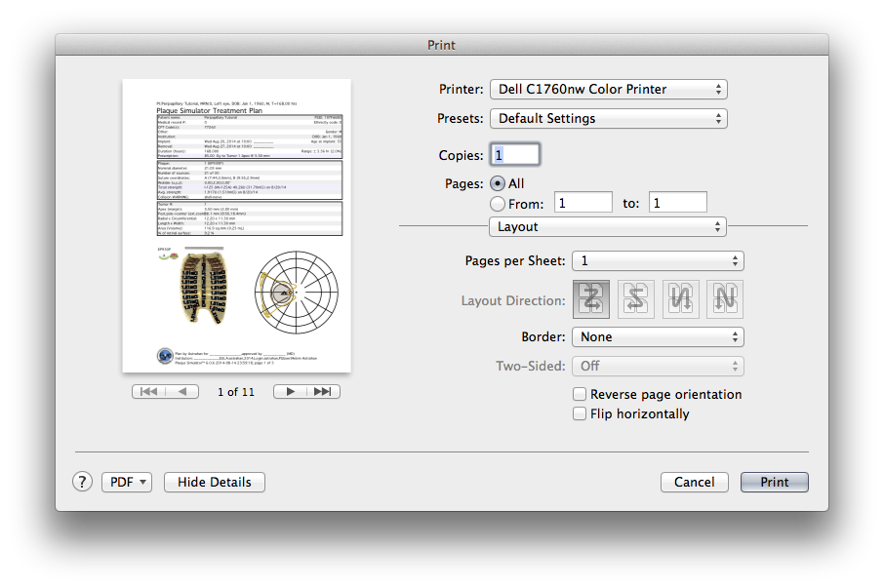Click into the Copies input field
Viewport: 884px width, 588px height.
514,155
